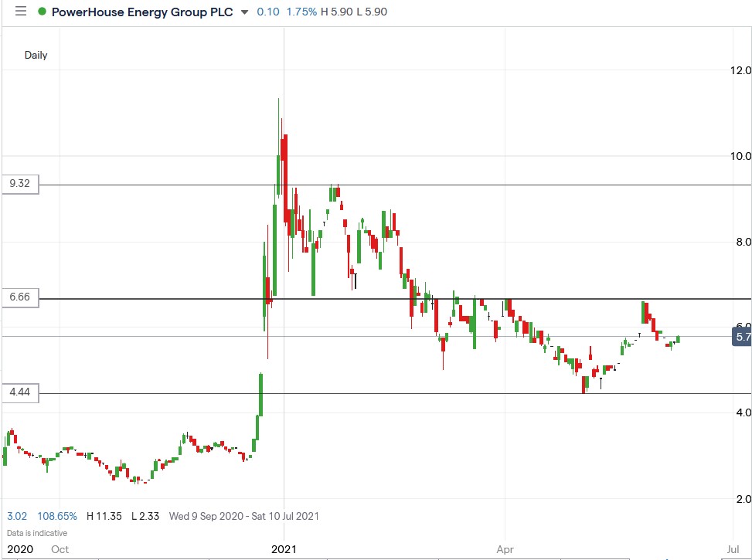The image size is (752, 560).
Task: Click the 9.32 price level tag
Action: point(19,185)
